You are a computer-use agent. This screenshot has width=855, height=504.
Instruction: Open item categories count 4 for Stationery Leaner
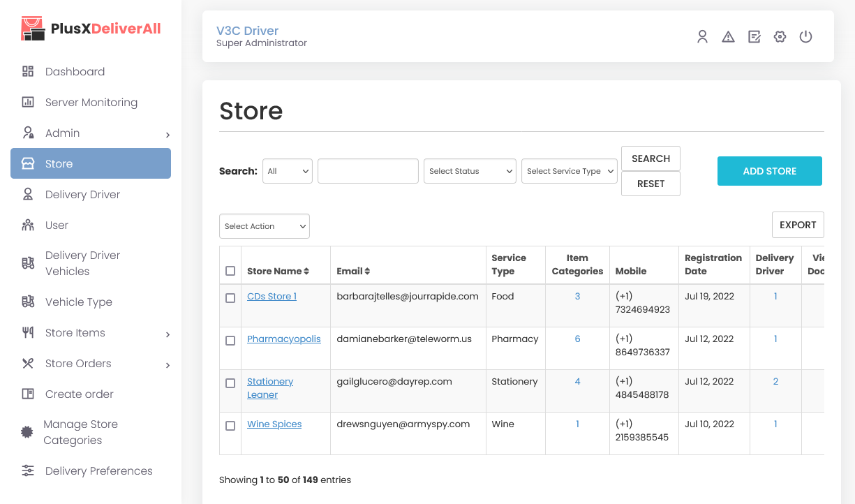point(577,382)
